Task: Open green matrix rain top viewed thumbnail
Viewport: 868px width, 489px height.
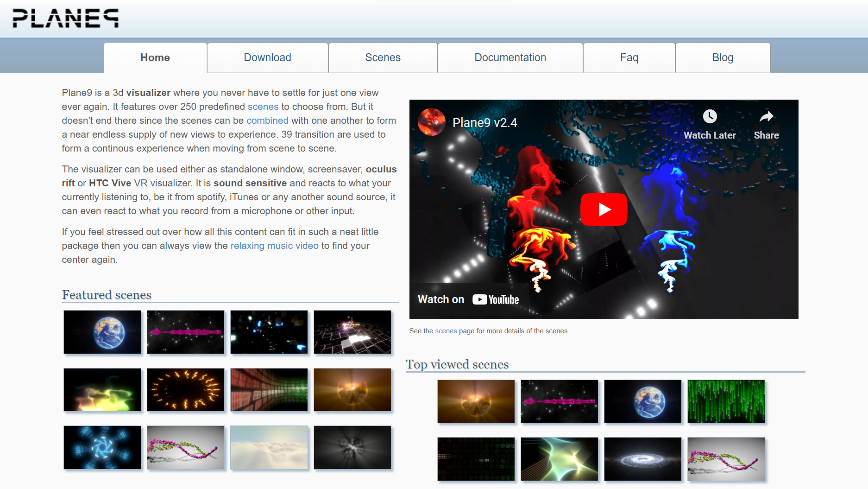Action: coord(726,401)
